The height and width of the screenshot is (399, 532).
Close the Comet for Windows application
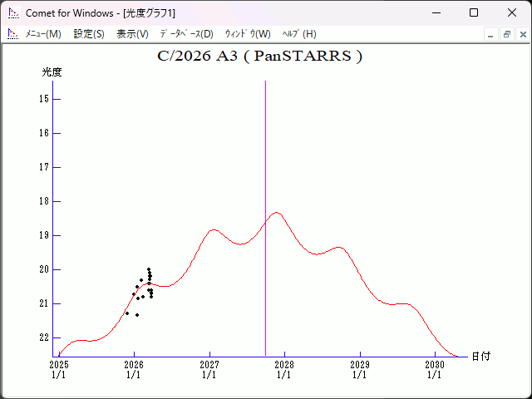coord(512,12)
